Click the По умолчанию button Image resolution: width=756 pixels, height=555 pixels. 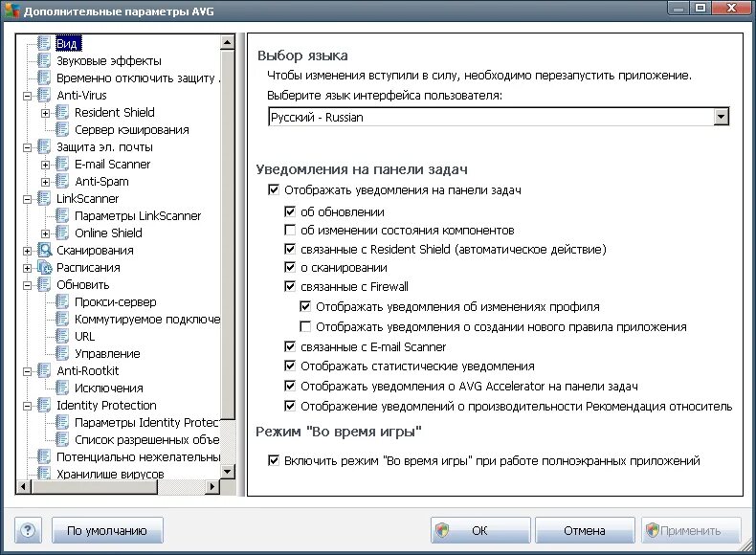point(107,530)
